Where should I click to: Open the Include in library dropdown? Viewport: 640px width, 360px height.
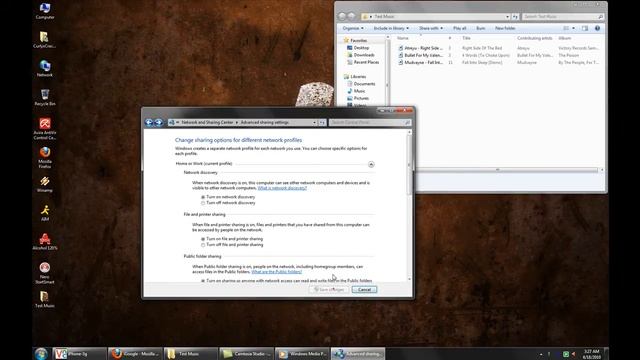391,28
